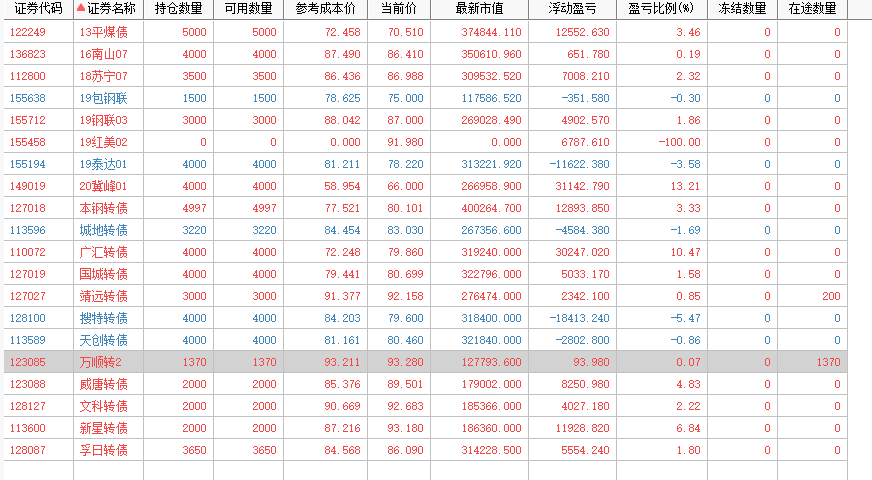Click floating profit value 31142.790
The width and height of the screenshot is (872, 480).
582,186
